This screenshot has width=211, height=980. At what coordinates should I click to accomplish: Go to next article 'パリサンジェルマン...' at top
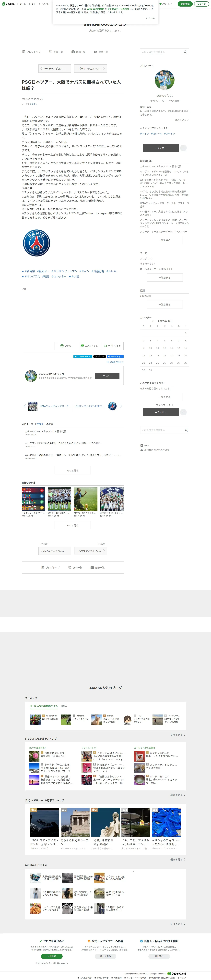click(90, 69)
